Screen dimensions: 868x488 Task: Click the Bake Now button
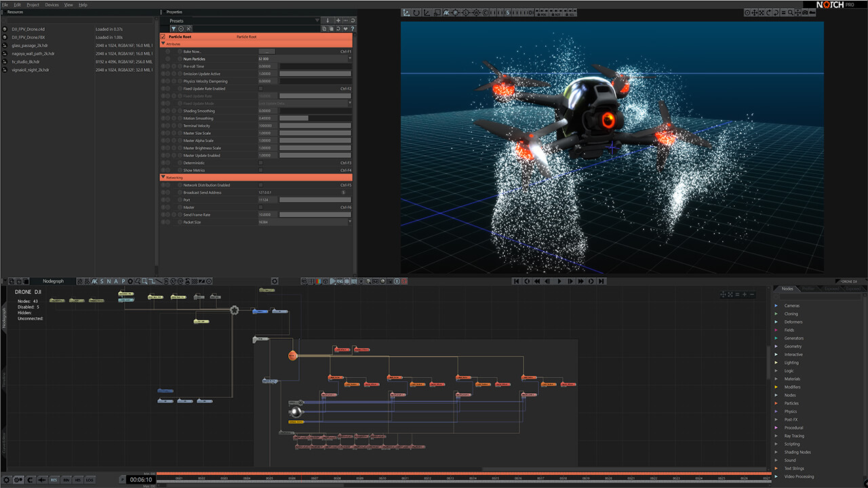click(x=267, y=52)
